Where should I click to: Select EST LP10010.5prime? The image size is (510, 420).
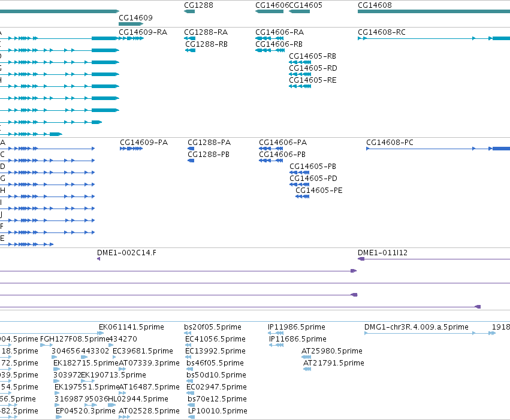(218, 411)
